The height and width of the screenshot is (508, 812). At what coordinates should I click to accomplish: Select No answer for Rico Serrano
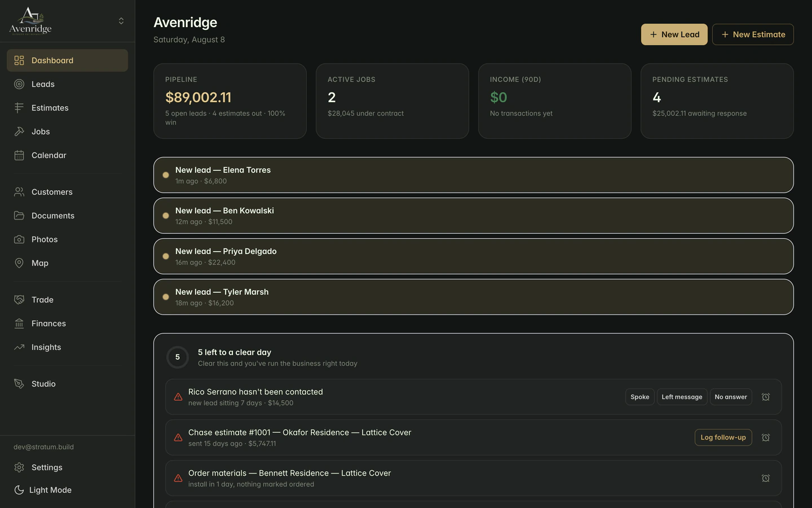pos(731,397)
